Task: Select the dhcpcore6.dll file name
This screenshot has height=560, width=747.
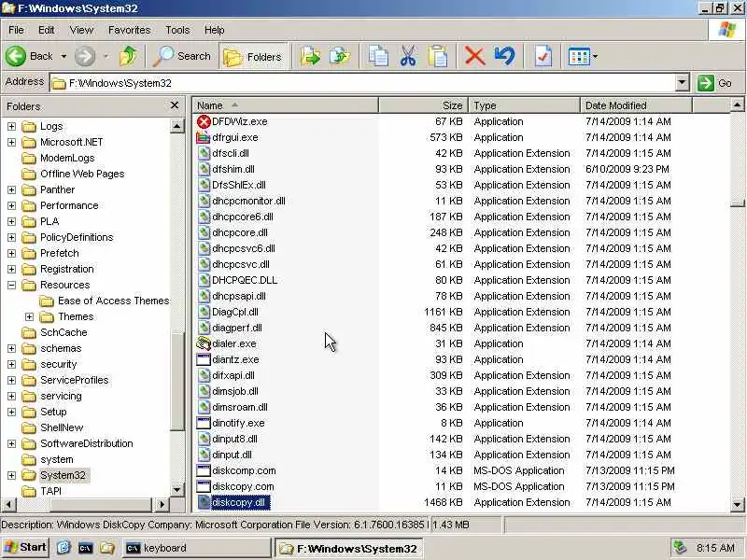Action: 243,217
